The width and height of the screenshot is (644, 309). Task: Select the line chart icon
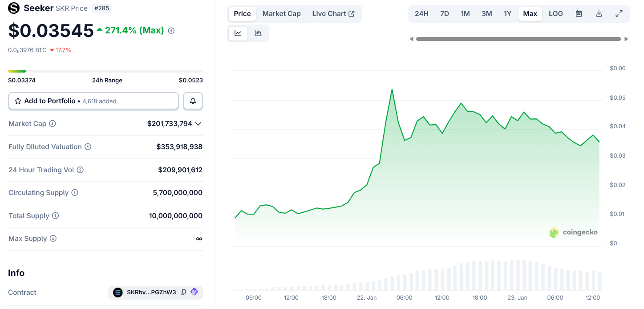(x=238, y=33)
